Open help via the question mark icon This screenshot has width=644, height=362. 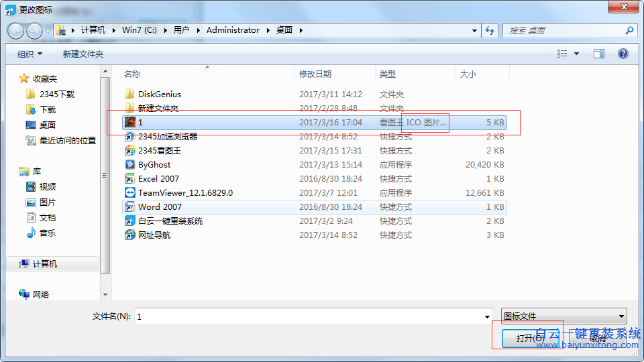[x=623, y=54]
